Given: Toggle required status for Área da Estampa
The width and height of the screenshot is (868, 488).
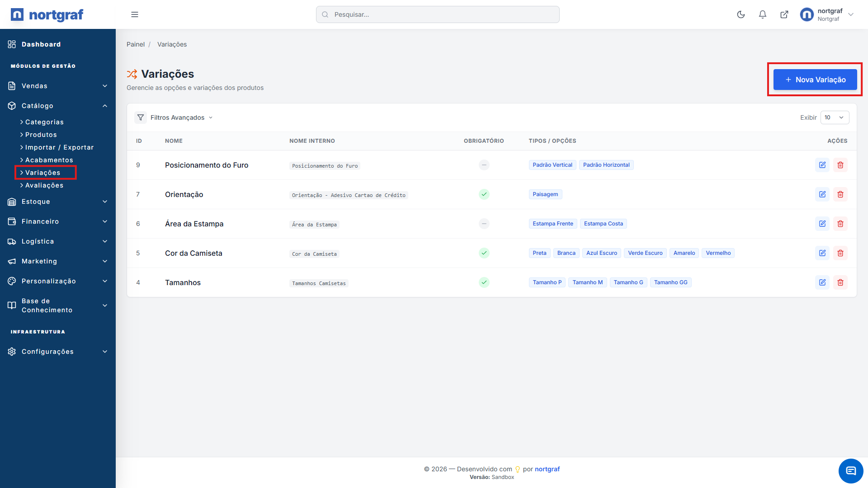Looking at the screenshot, I should point(484,224).
